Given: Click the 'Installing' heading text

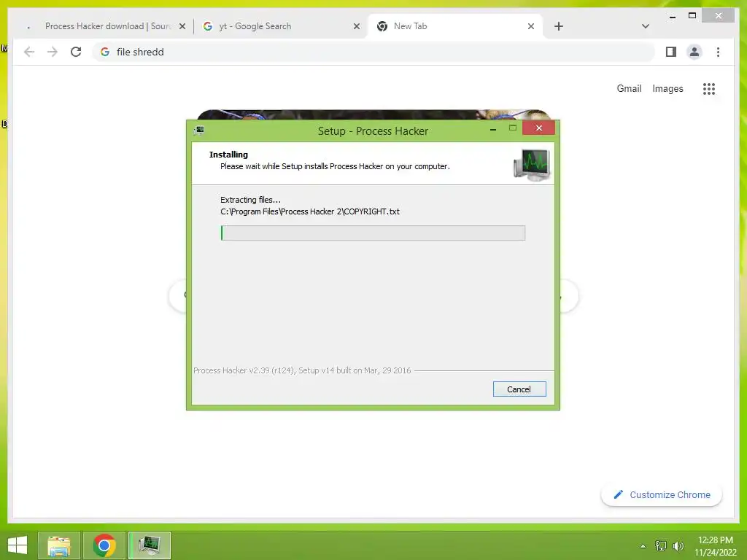Looking at the screenshot, I should pos(228,155).
